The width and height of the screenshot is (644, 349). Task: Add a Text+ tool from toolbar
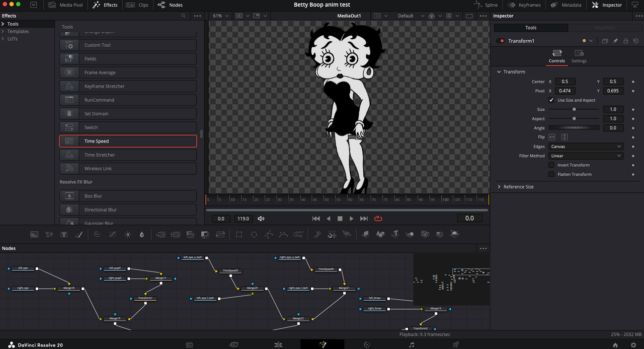coord(64,234)
